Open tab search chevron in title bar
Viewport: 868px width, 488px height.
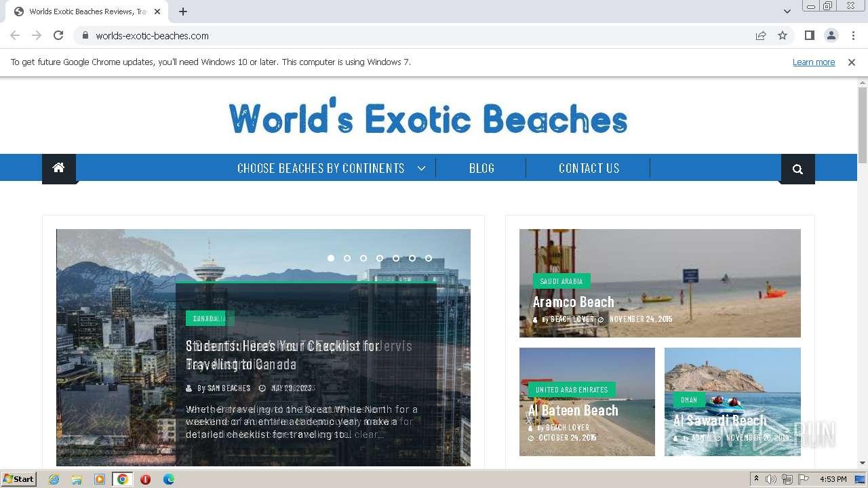pyautogui.click(x=787, y=12)
